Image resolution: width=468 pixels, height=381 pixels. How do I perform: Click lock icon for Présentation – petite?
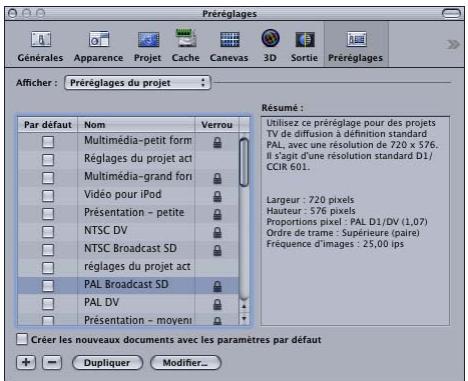[217, 214]
